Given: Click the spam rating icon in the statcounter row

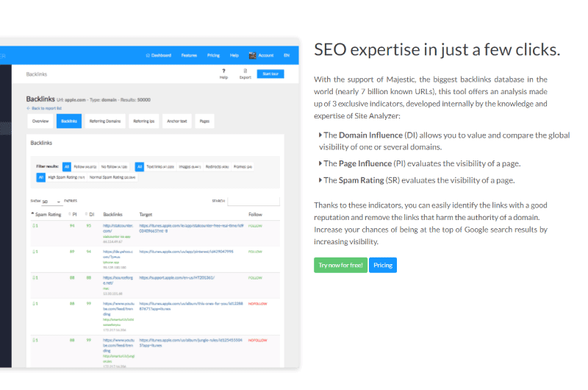Looking at the screenshot, I should pos(35,226).
